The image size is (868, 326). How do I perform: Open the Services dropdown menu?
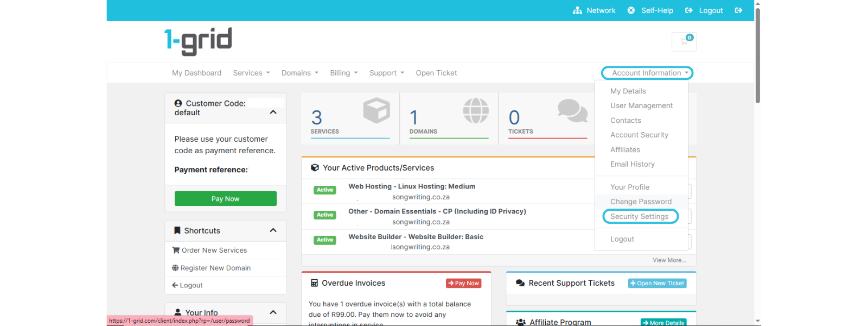[251, 73]
